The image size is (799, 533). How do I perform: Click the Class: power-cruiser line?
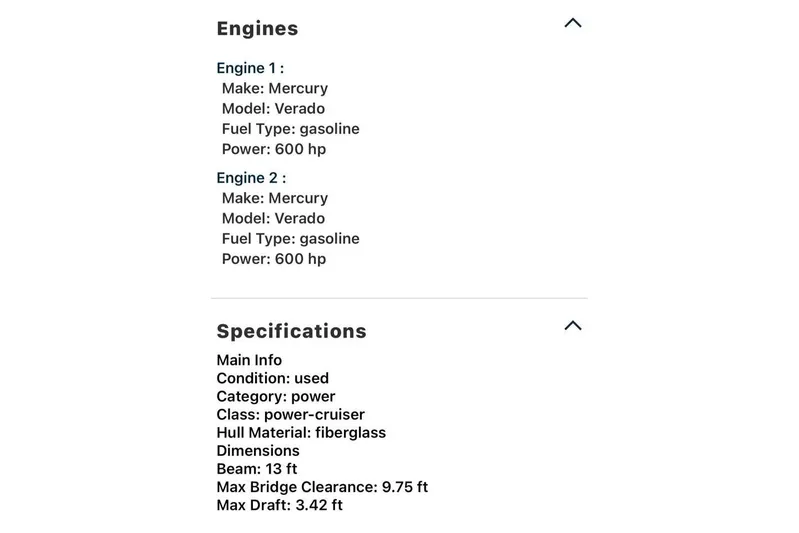pyautogui.click(x=290, y=415)
